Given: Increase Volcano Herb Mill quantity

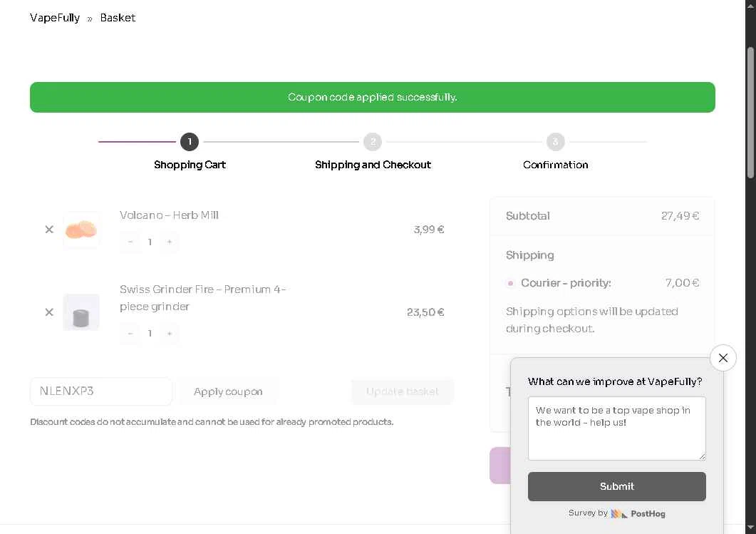Looking at the screenshot, I should point(170,242).
